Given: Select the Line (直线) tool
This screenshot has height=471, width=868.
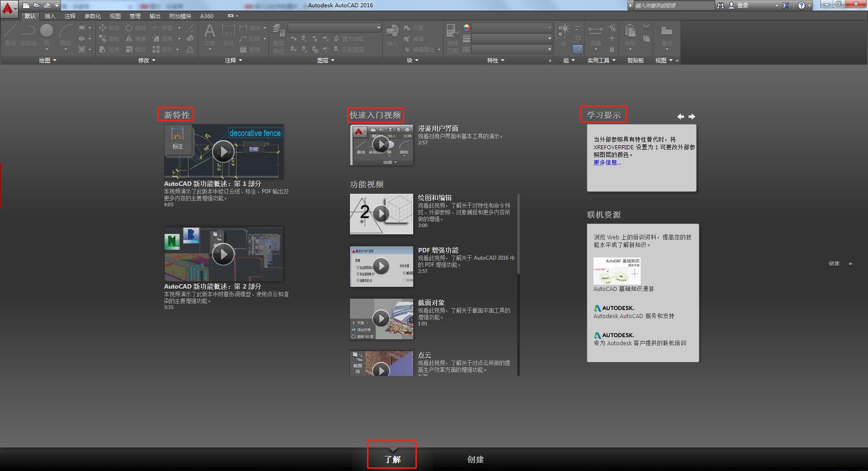Looking at the screenshot, I should tap(10, 35).
